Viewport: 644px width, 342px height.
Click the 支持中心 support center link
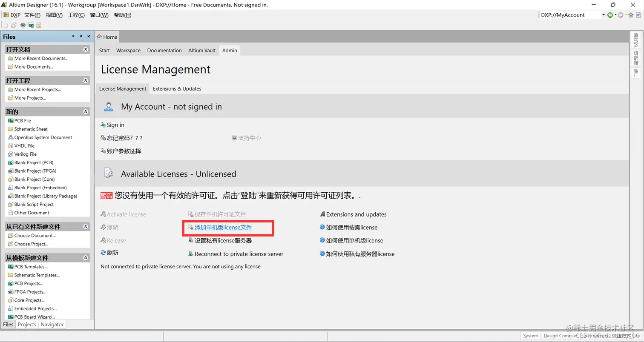tap(246, 138)
